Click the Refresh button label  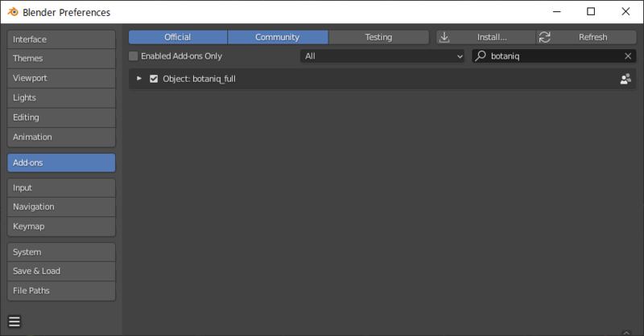coord(592,37)
